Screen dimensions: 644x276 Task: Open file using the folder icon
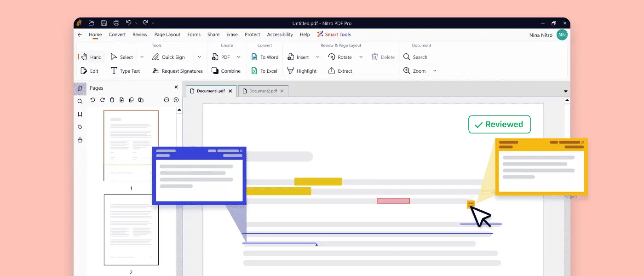point(92,23)
